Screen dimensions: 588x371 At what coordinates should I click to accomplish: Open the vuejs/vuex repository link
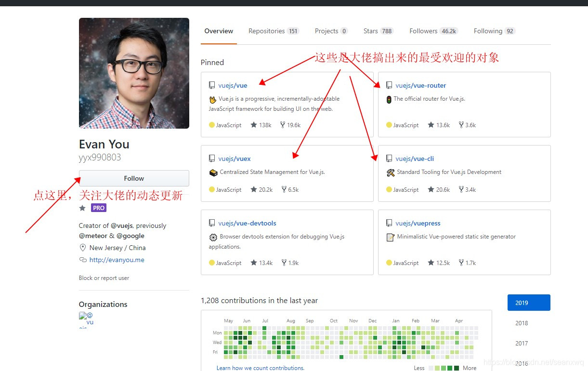pyautogui.click(x=235, y=159)
